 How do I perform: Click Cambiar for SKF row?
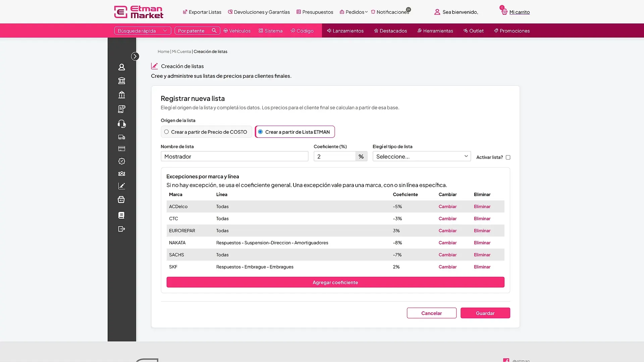tap(447, 267)
